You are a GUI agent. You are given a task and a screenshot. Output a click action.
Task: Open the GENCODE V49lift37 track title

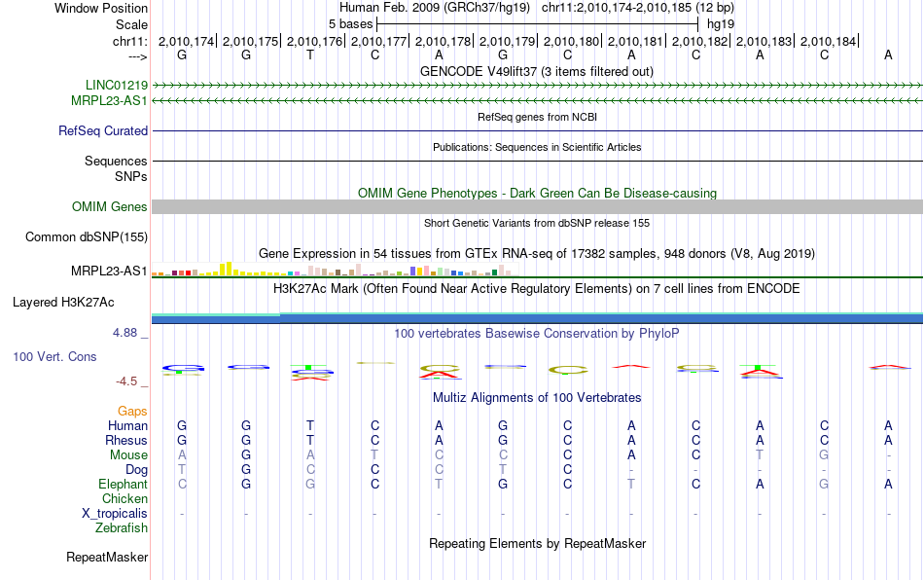pos(537,71)
